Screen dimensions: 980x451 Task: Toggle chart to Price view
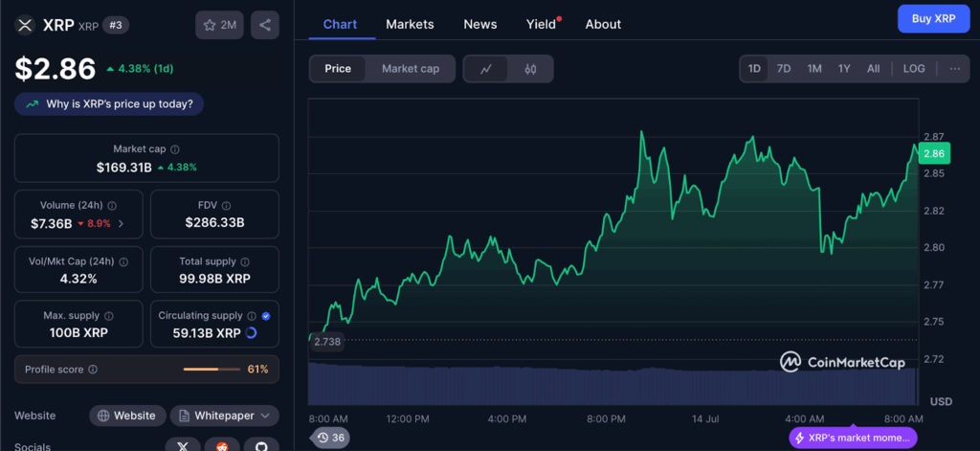(x=338, y=69)
